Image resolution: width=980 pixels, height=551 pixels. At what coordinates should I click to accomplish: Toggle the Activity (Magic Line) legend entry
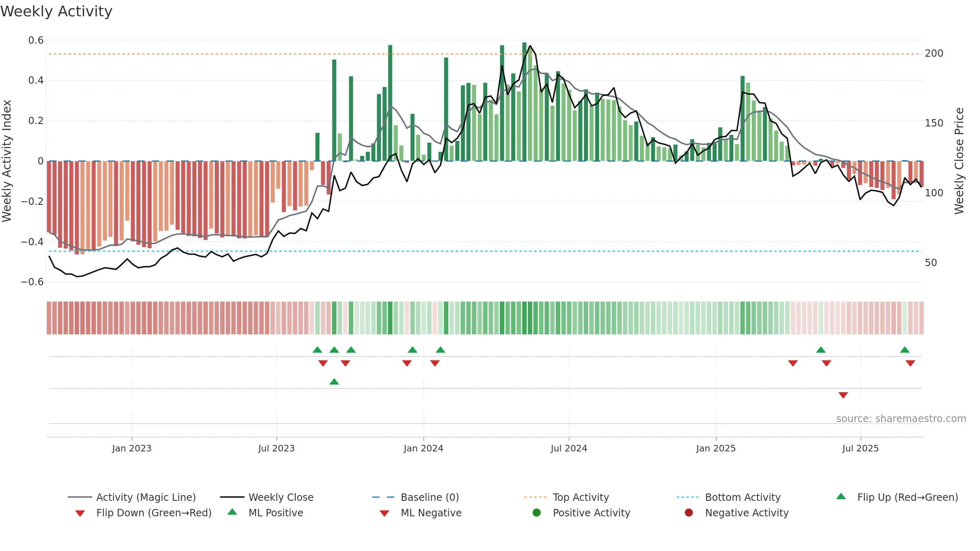(x=132, y=497)
